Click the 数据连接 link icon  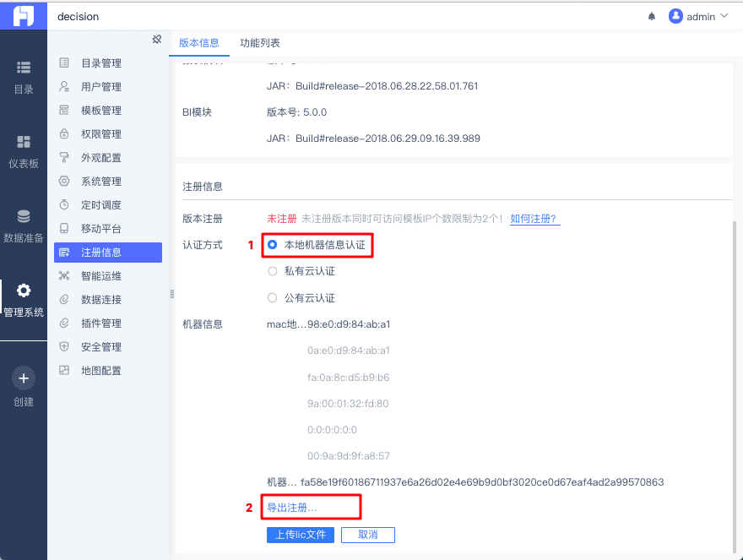tap(64, 300)
